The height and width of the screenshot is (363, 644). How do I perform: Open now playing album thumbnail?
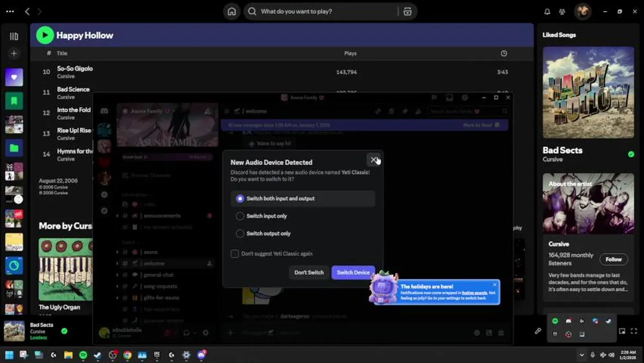click(14, 331)
